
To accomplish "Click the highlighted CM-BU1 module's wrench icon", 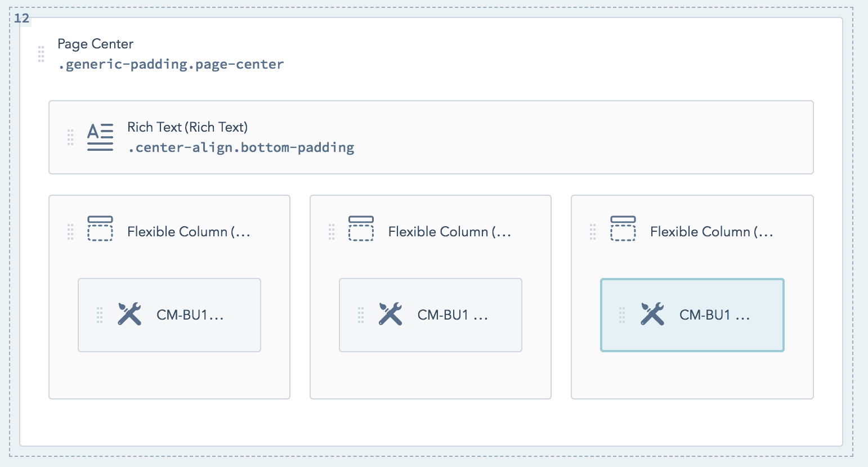I will 652,315.
